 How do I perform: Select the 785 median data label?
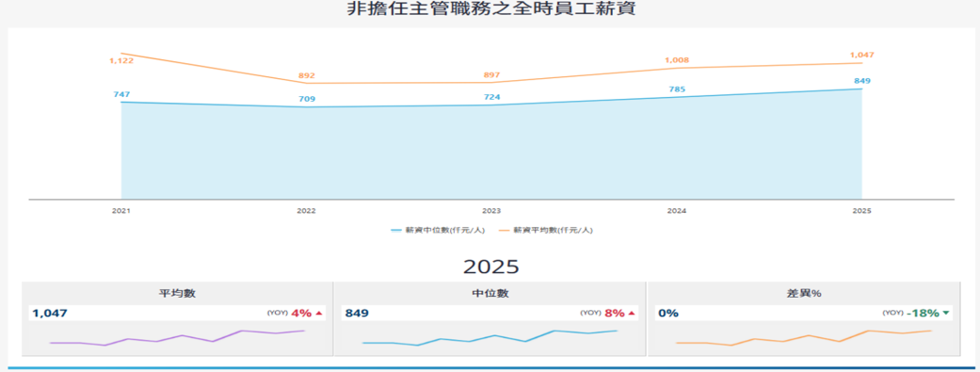pyautogui.click(x=677, y=89)
